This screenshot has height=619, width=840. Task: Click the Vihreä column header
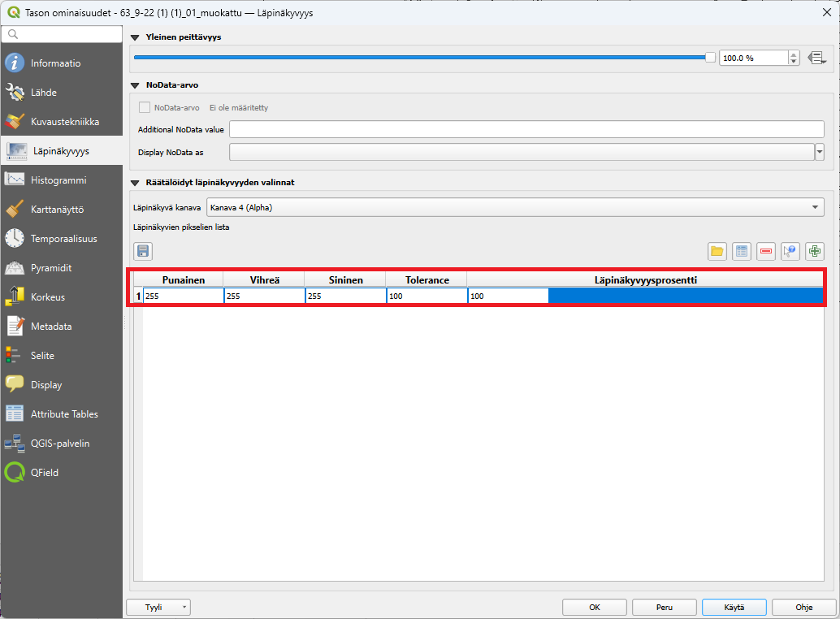(x=264, y=280)
